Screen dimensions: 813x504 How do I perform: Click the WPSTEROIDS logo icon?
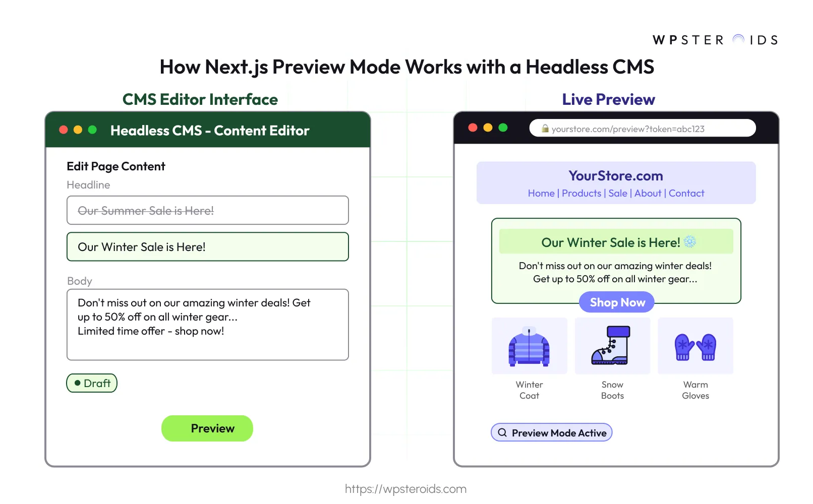click(x=737, y=39)
